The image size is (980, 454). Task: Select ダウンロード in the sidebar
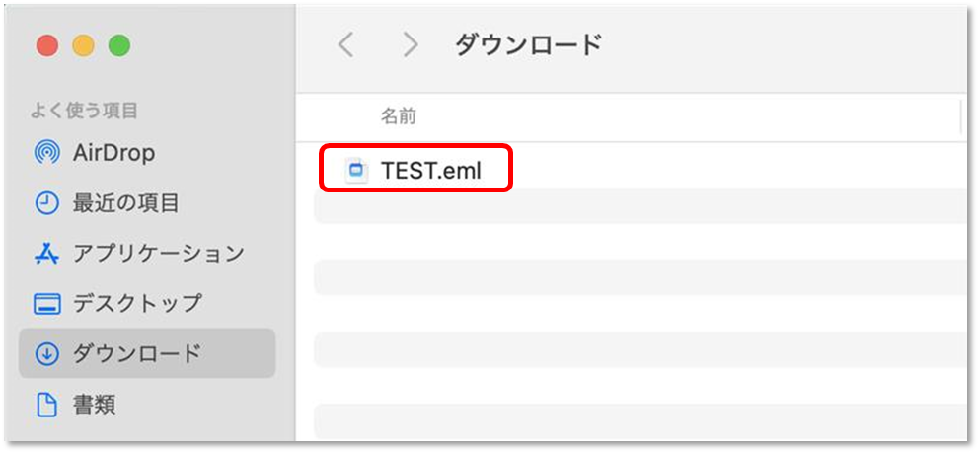(137, 354)
